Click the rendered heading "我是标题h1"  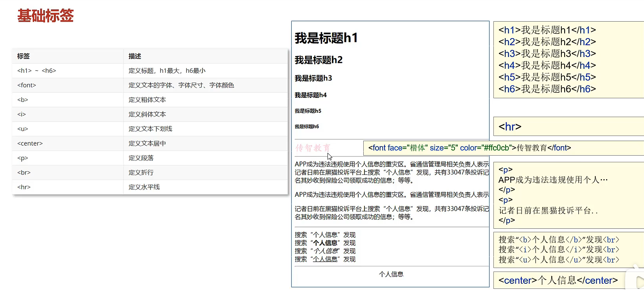(x=326, y=38)
